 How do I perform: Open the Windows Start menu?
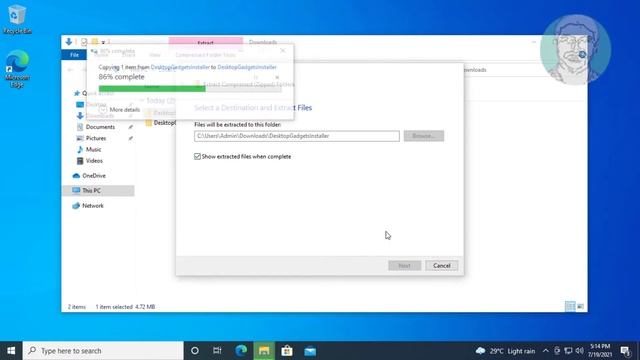click(x=11, y=351)
